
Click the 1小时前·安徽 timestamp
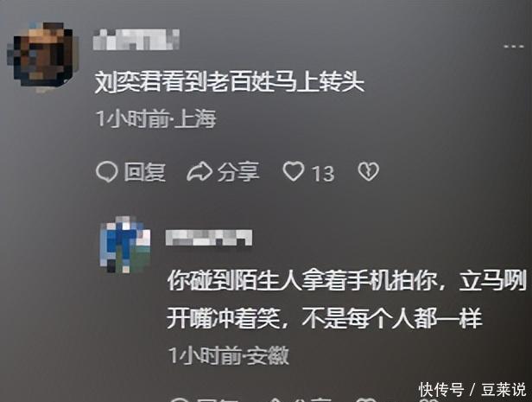click(229, 355)
